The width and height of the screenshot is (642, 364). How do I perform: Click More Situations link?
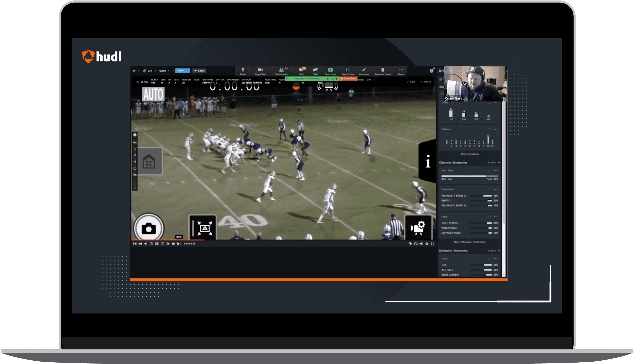click(470, 154)
